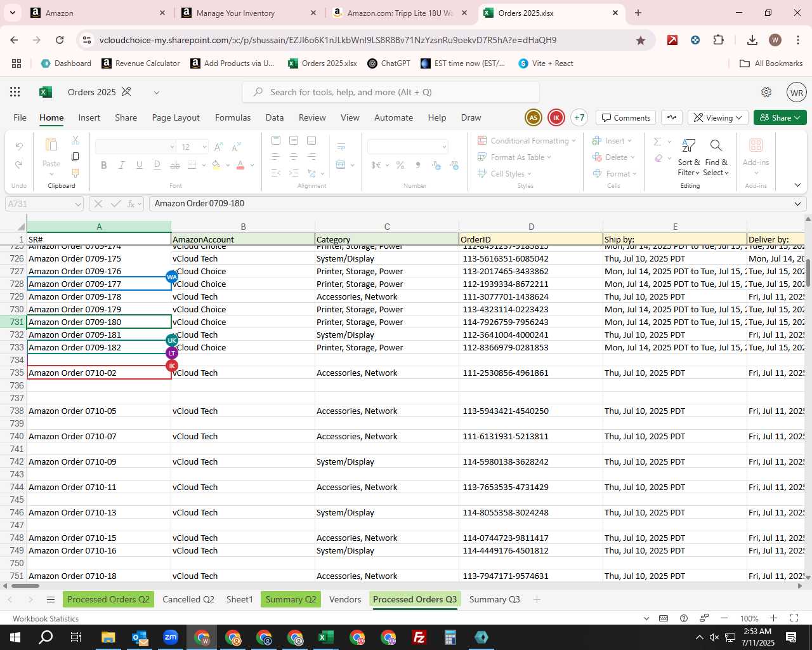The image size is (812, 650).
Task: Click the Increase Font Size icon
Action: coord(219,147)
